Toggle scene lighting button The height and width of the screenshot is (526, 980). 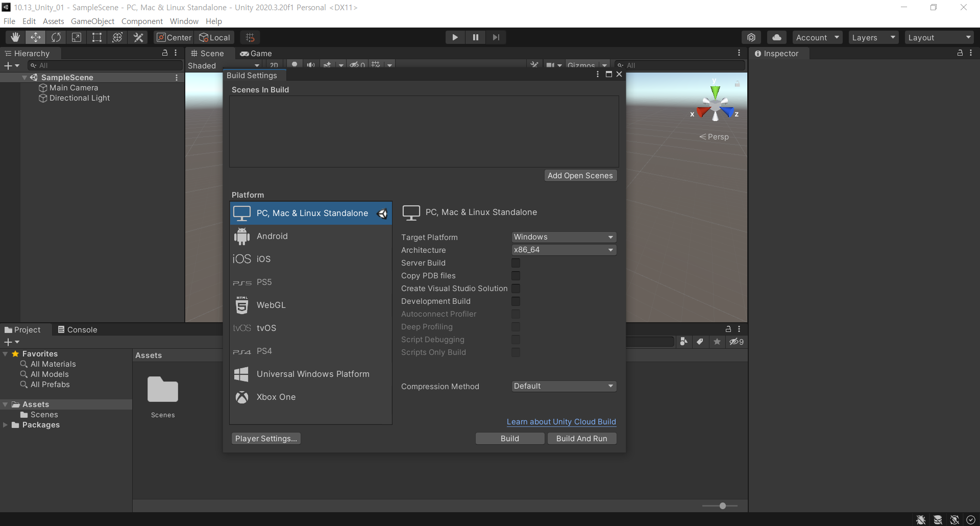tap(295, 65)
